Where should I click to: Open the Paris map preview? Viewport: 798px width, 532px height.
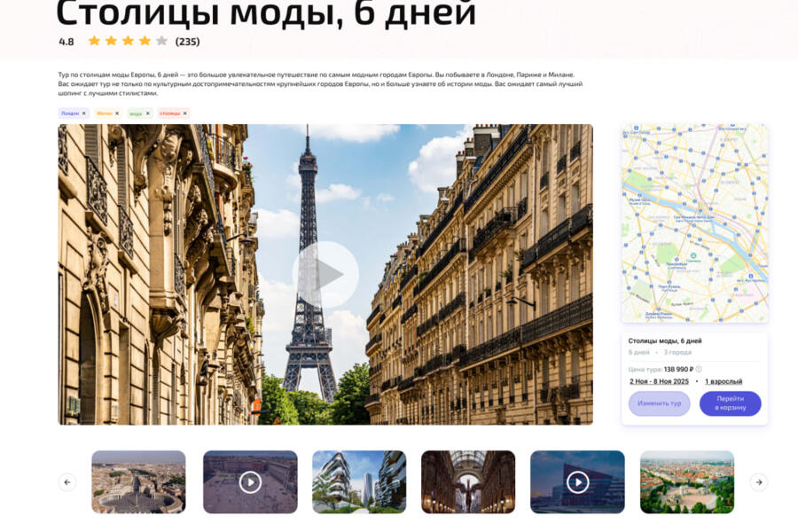pos(694,223)
